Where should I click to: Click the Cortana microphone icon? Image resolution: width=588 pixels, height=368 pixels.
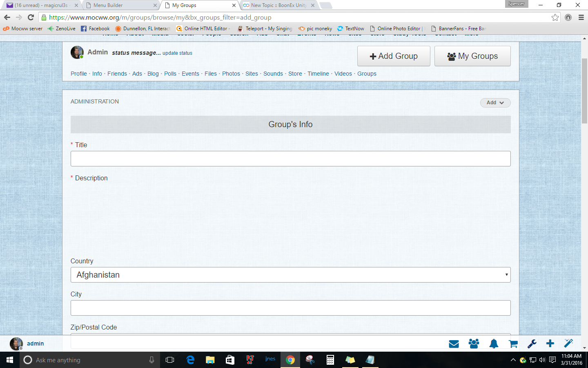pos(151,360)
